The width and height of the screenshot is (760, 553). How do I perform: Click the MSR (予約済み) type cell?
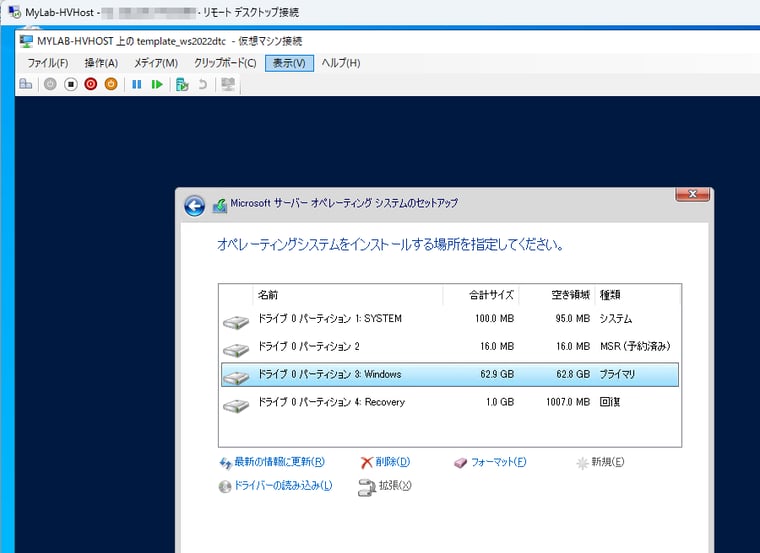click(x=635, y=347)
